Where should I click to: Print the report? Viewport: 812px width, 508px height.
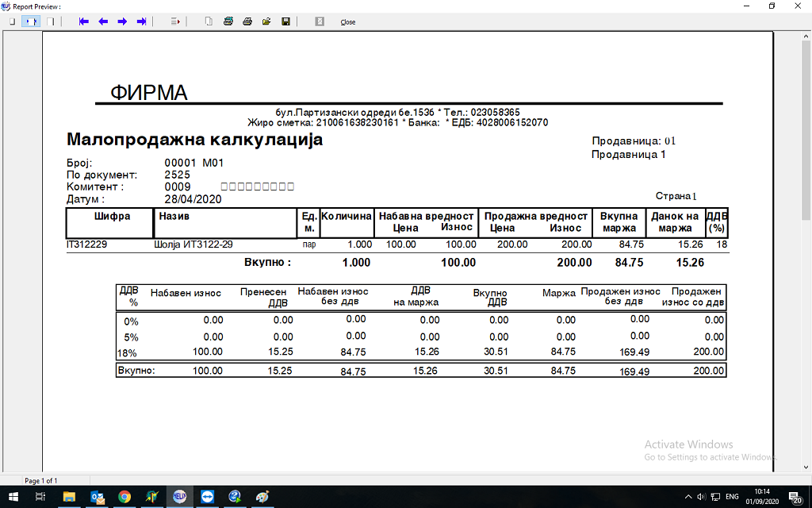(247, 21)
